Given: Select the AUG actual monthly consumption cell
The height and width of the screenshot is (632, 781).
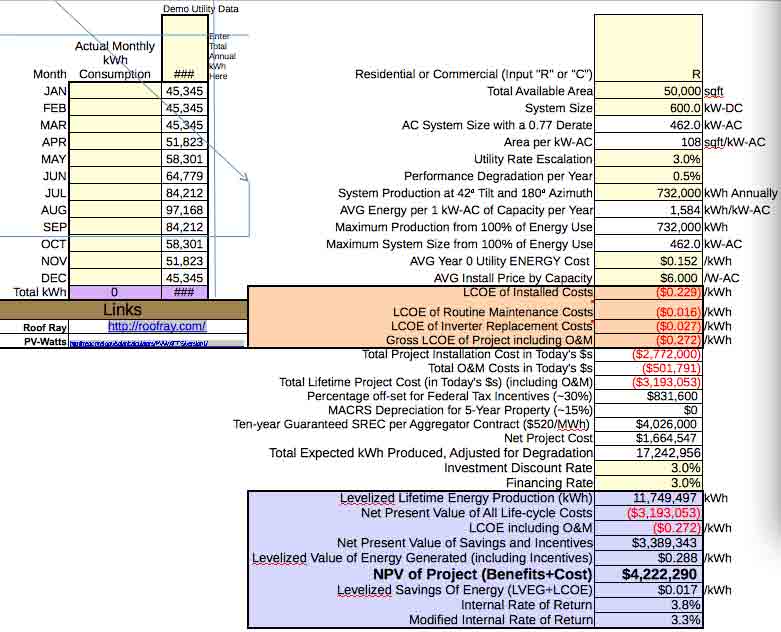Looking at the screenshot, I should pyautogui.click(x=115, y=210).
